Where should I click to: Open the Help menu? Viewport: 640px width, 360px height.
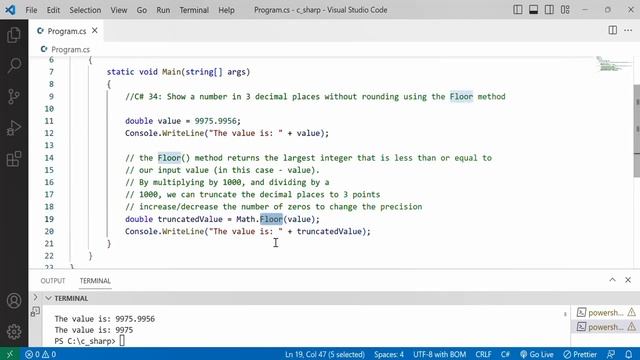[x=226, y=10]
